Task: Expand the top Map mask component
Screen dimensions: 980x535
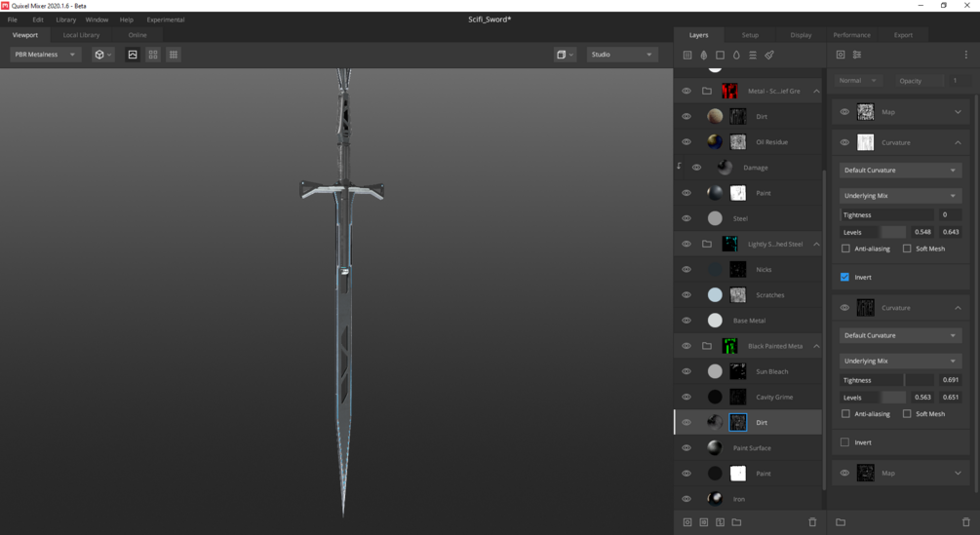Action: point(959,112)
